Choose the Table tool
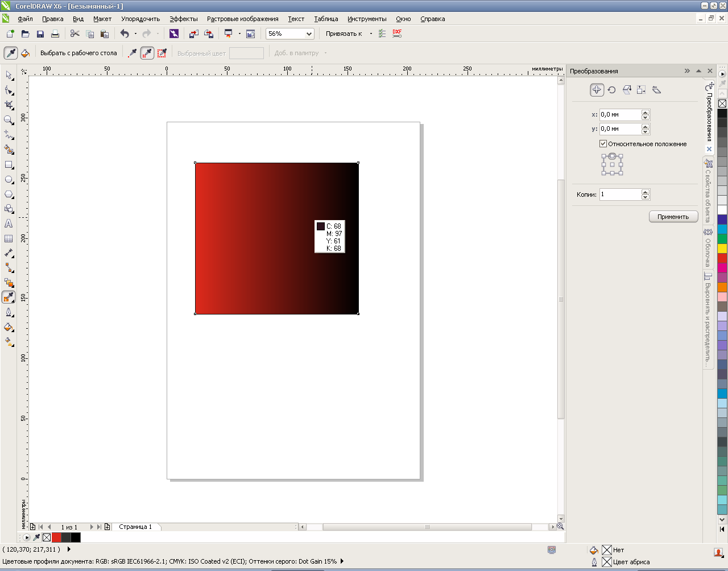 click(x=9, y=239)
